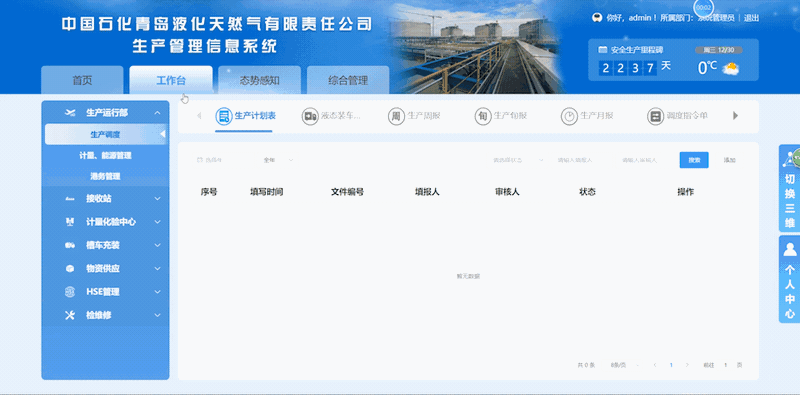
Task: Expand the 槽车充装 section chevron
Action: [x=157, y=245]
